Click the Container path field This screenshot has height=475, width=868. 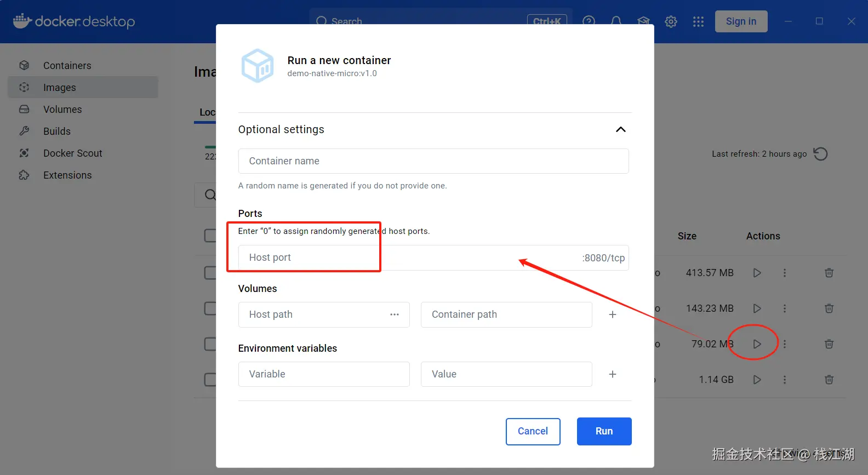506,314
